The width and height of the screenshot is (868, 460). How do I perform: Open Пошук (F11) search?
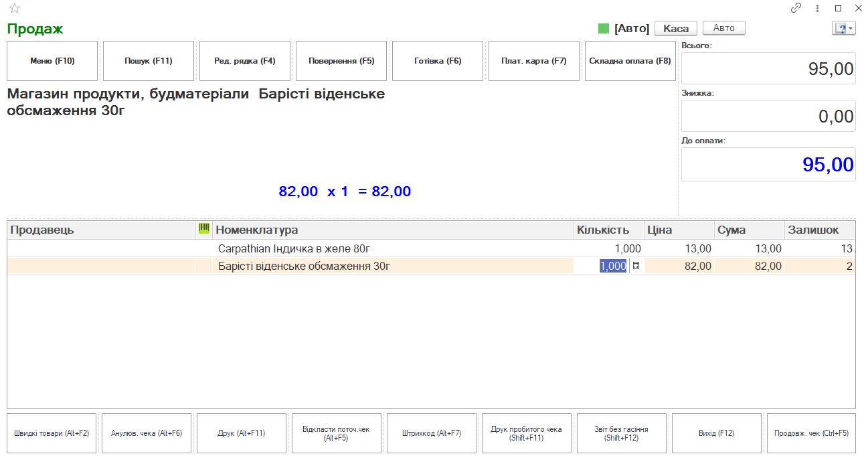click(x=149, y=61)
